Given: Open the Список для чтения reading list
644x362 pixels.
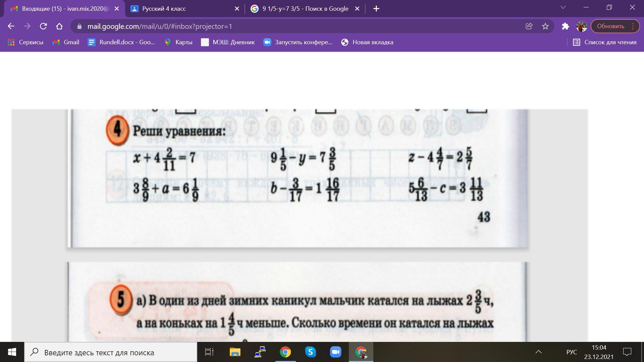Looking at the screenshot, I should click(x=605, y=42).
